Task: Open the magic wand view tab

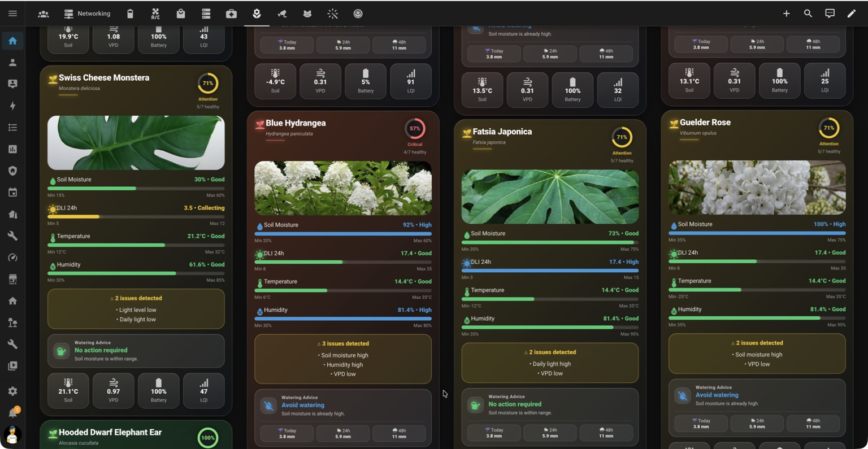Action: pyautogui.click(x=332, y=14)
